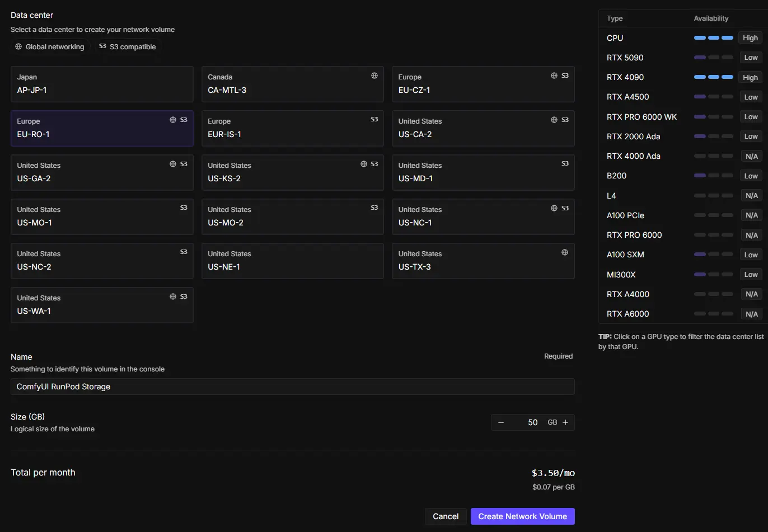Select the Japan AP-JP-1 data center
Screen dimensions: 768x532
102,84
